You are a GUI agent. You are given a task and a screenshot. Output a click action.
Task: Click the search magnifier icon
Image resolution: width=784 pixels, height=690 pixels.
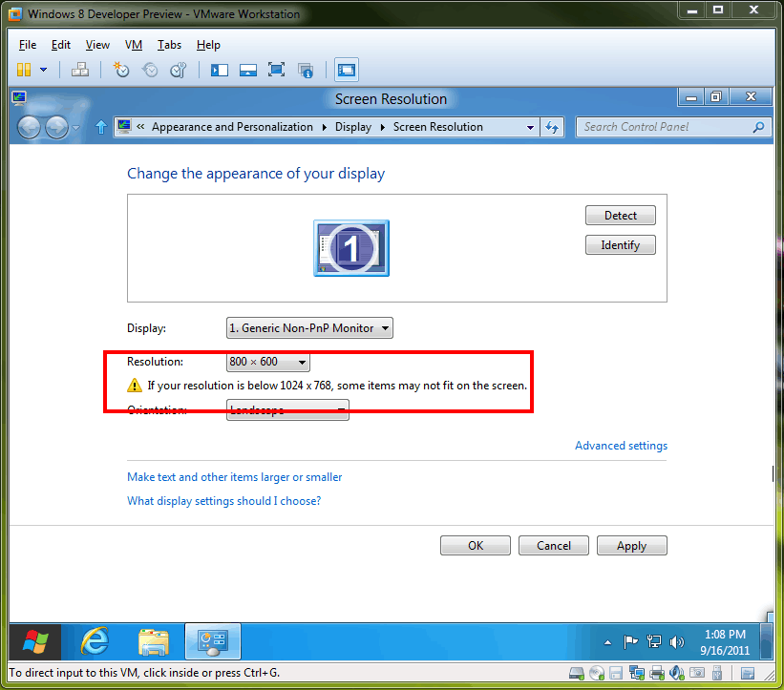758,127
